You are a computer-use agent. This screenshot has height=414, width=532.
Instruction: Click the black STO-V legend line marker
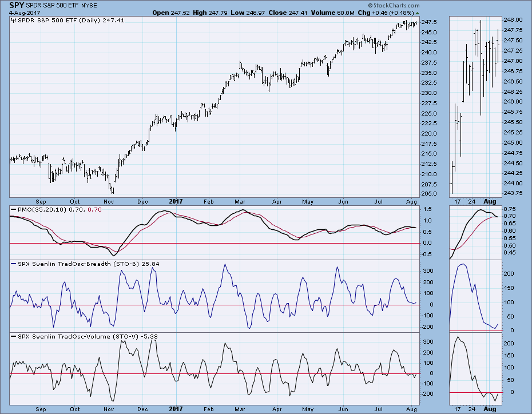[x=14, y=336]
